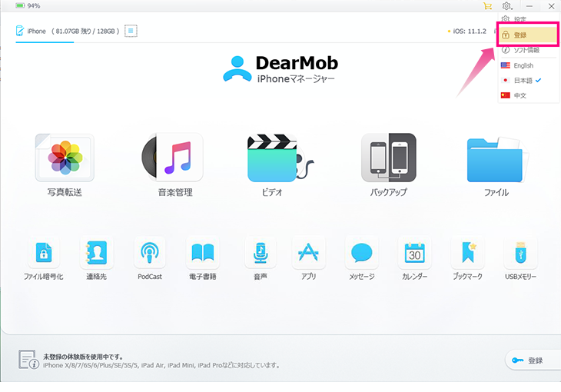This screenshot has height=392, width=561.
Task: Click the 登録 key button at bottom
Action: click(533, 360)
